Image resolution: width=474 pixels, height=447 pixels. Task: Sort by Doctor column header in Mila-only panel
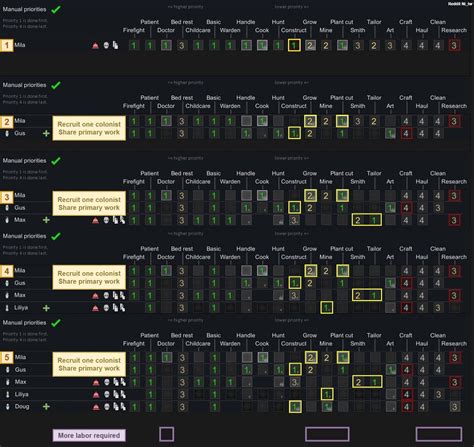pos(166,30)
